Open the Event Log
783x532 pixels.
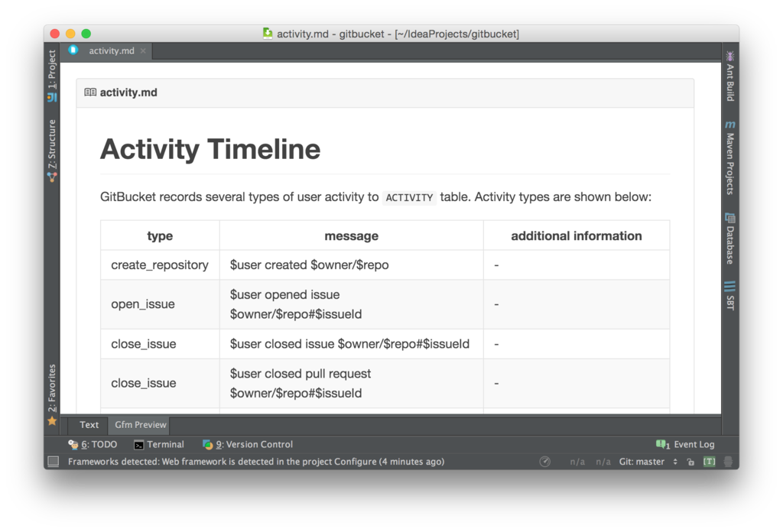685,444
